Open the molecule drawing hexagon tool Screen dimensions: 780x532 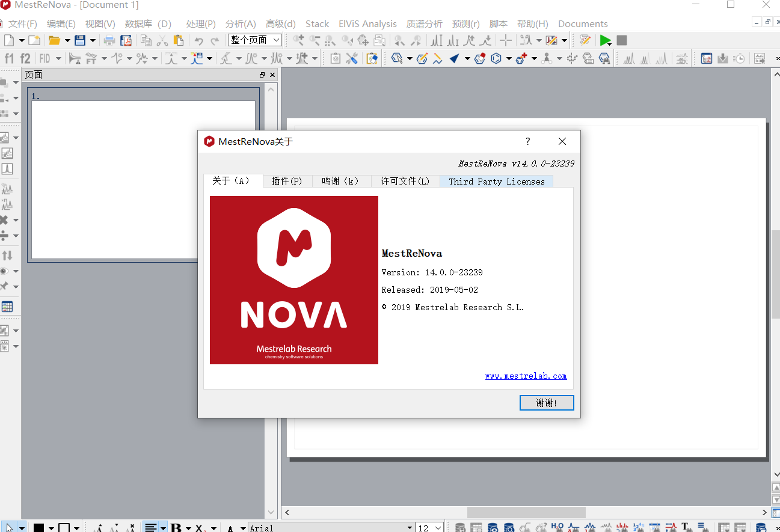point(422,58)
